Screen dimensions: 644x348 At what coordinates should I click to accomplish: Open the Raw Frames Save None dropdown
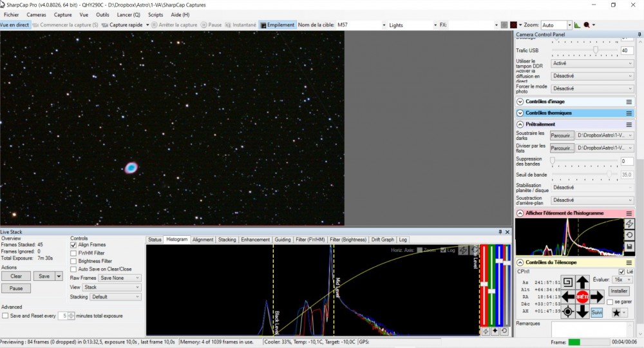tap(120, 278)
